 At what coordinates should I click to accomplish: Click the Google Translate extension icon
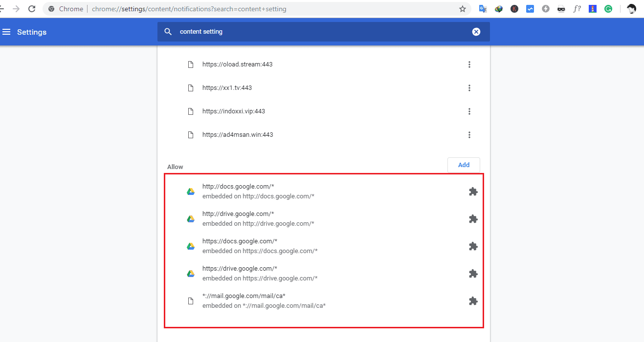point(483,9)
